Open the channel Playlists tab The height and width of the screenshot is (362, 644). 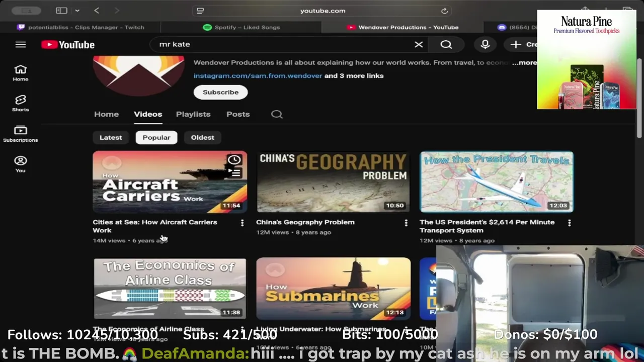tap(193, 114)
